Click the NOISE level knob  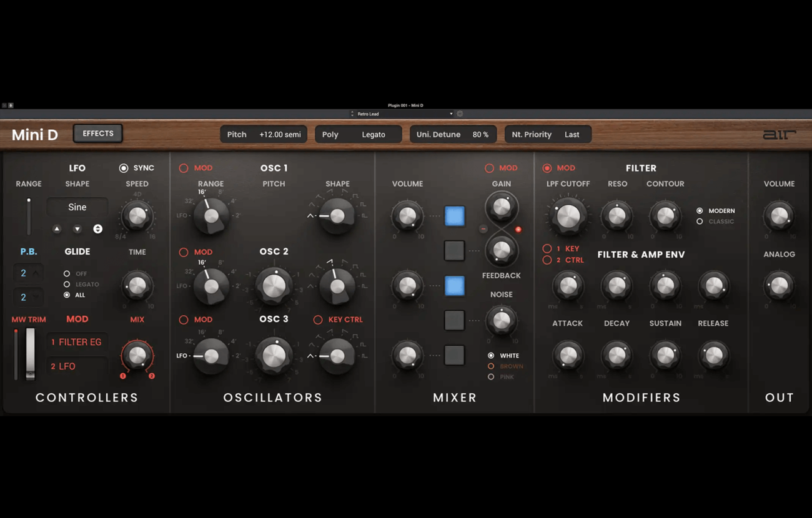pos(501,321)
